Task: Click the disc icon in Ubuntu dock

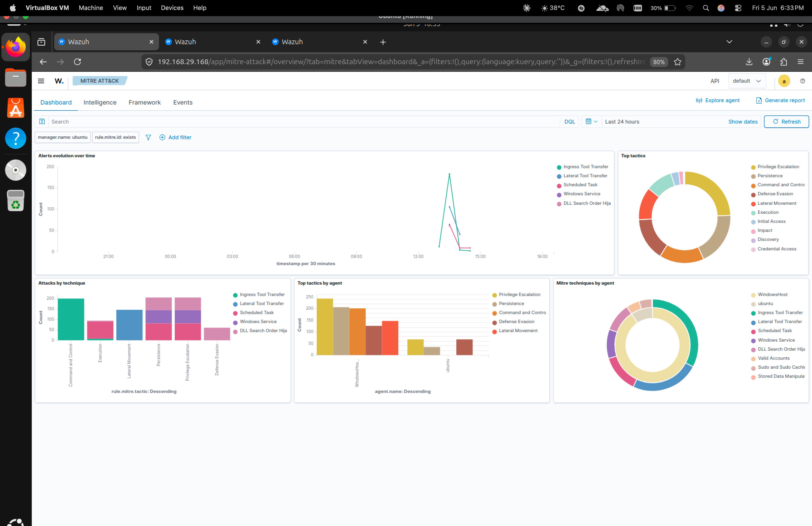Action: click(x=16, y=170)
